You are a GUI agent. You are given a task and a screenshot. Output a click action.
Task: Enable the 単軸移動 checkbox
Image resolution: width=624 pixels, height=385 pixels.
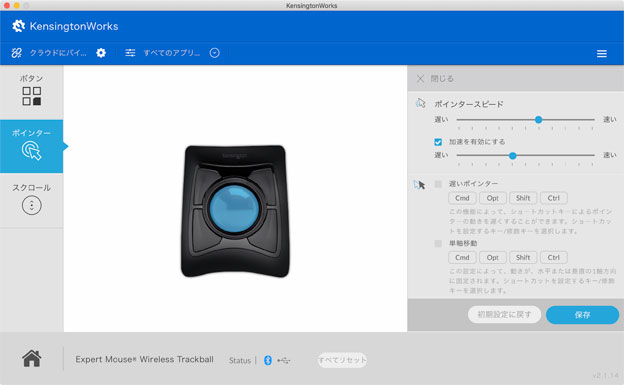(x=438, y=243)
